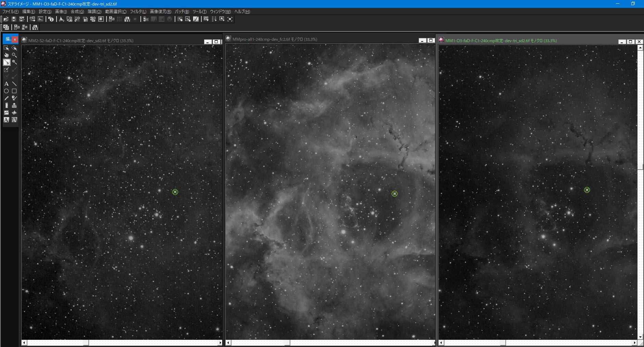Select the line drawing tool
Screen dimensions: 644x347
tap(14, 84)
